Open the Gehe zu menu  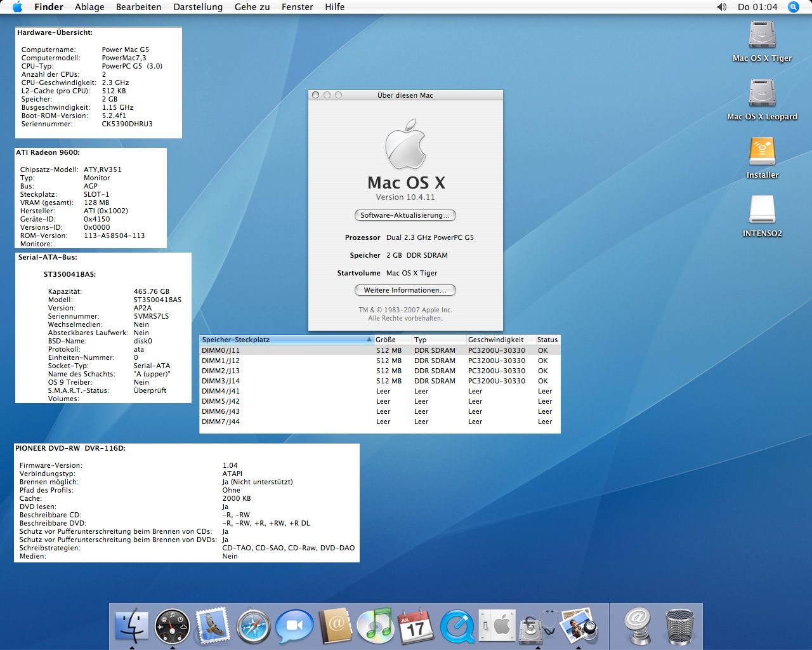[252, 7]
